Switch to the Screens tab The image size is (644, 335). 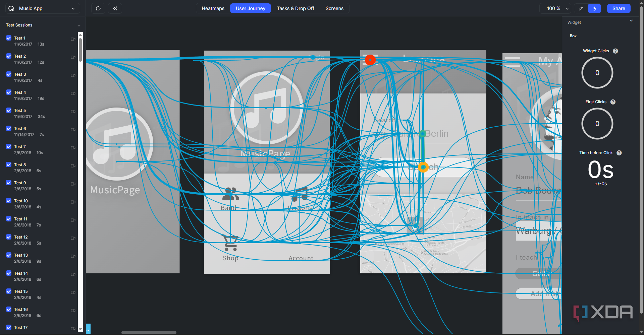334,8
